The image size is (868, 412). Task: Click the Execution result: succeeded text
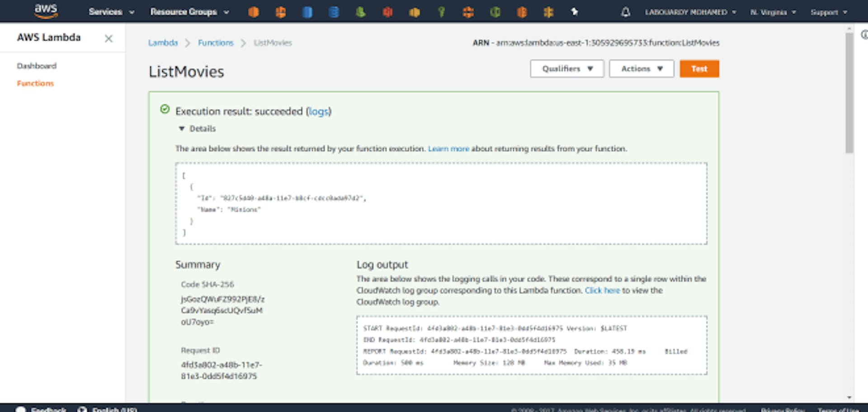click(x=239, y=111)
